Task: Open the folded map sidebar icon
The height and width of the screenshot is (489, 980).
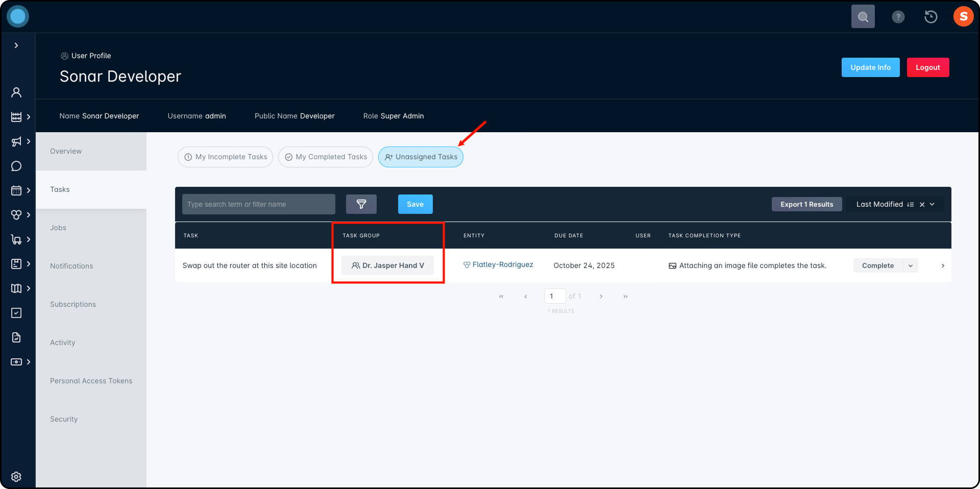Action: [x=16, y=288]
